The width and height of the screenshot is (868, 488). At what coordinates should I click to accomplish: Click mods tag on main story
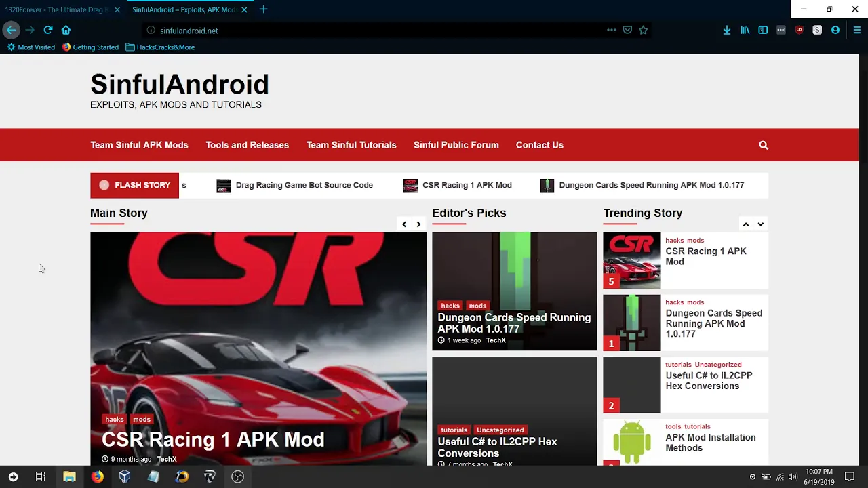point(142,419)
